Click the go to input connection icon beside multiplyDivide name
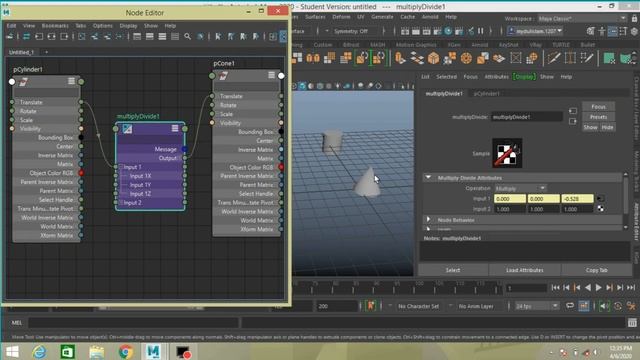This screenshot has height=360, width=640. (573, 111)
